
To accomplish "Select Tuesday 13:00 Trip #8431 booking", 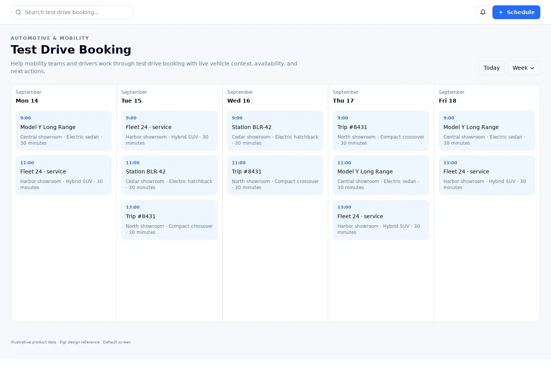I will pyautogui.click(x=170, y=220).
